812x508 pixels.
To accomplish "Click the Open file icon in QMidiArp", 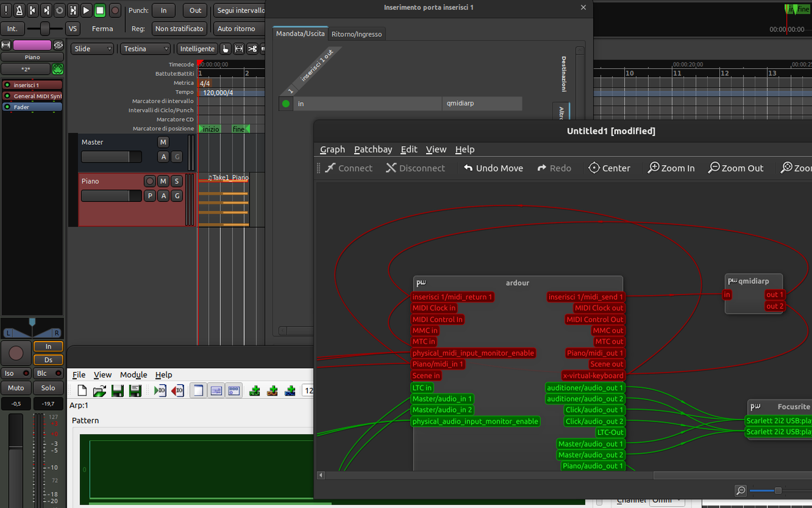I will point(100,391).
